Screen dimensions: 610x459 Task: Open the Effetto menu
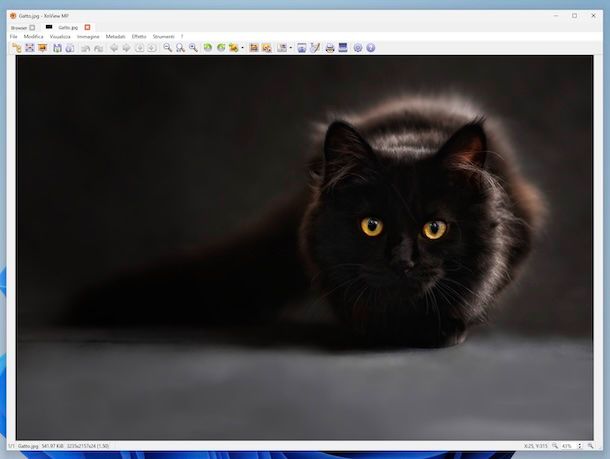tap(139, 37)
